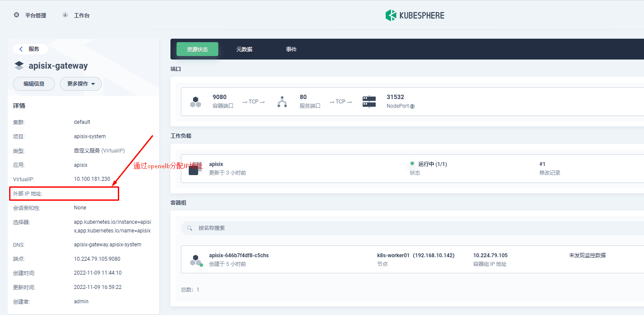The image size is (644, 315).
Task: Click the apisix workload icon
Action: (x=194, y=169)
